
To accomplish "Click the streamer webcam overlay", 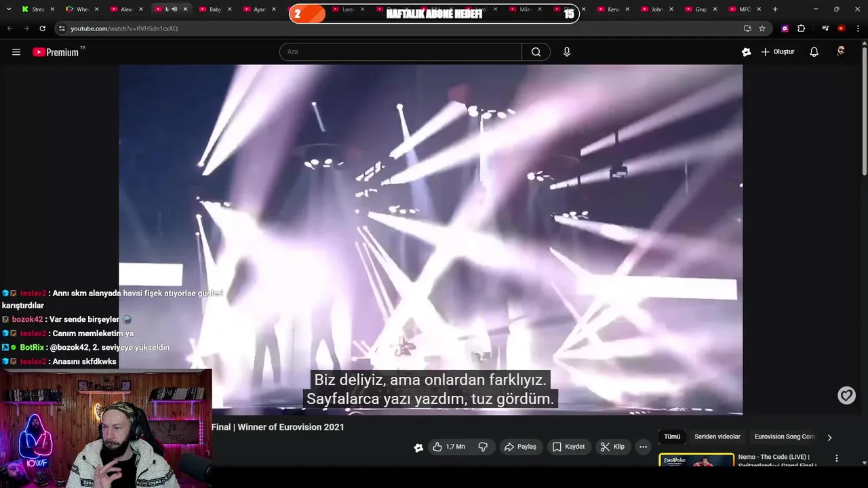I will coord(106,428).
